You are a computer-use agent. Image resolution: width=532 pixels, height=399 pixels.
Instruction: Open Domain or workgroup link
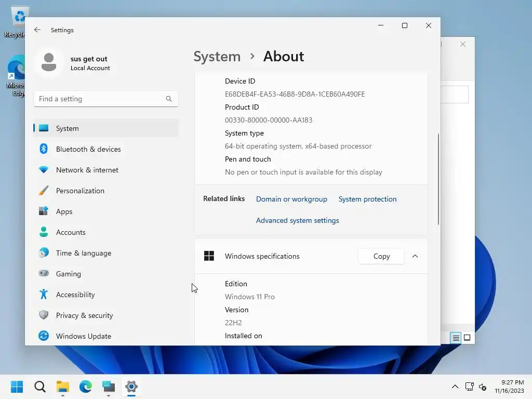(291, 199)
